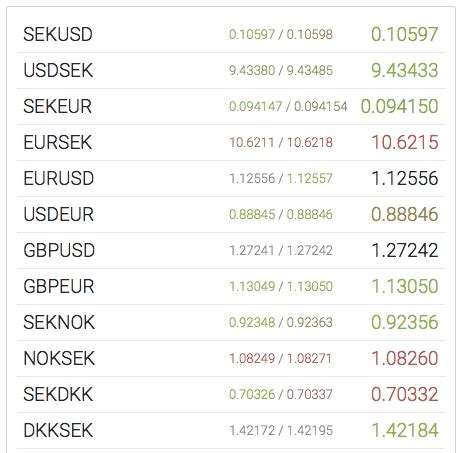The width and height of the screenshot is (462, 453).
Task: Click the SEKNOK pair label
Action: (x=59, y=322)
